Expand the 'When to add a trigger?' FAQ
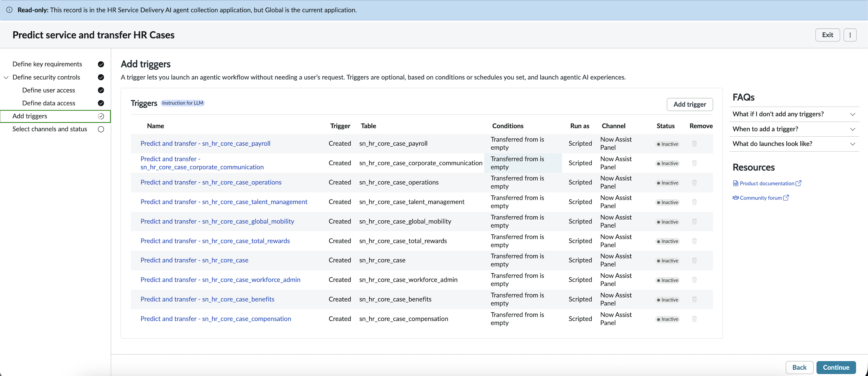Viewport: 868px width, 376px height. (794, 129)
